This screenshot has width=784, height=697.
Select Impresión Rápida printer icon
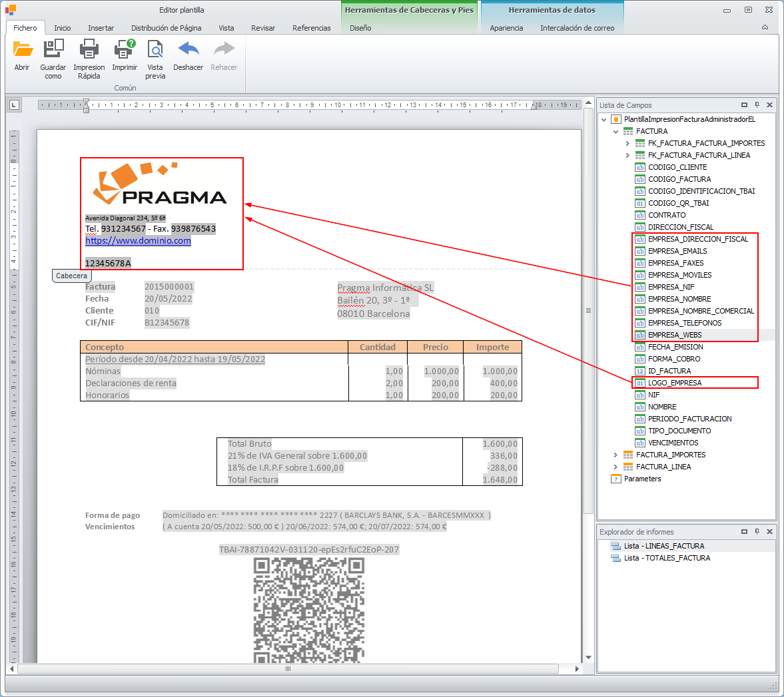click(89, 50)
